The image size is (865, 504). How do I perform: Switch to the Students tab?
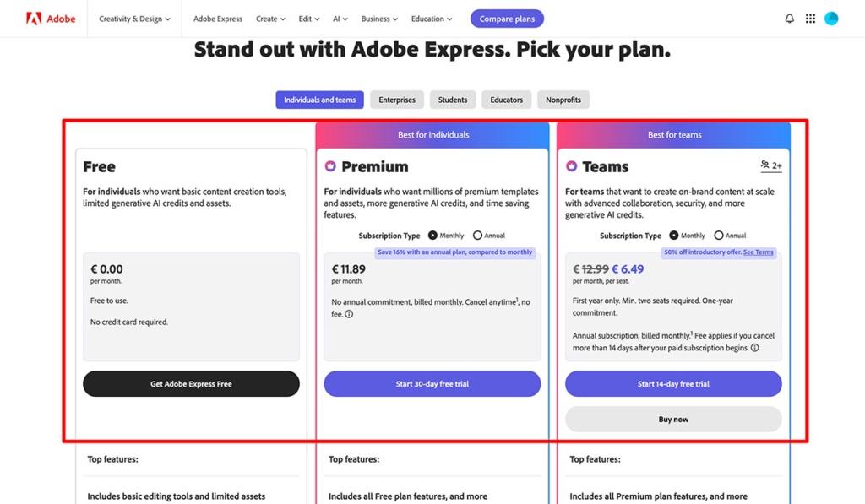pyautogui.click(x=452, y=99)
